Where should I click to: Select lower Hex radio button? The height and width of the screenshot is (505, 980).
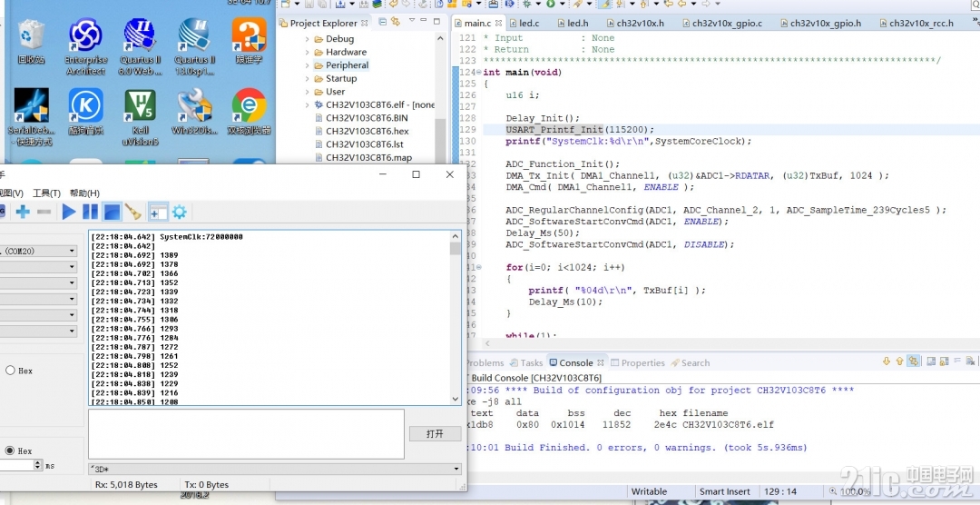pos(10,451)
